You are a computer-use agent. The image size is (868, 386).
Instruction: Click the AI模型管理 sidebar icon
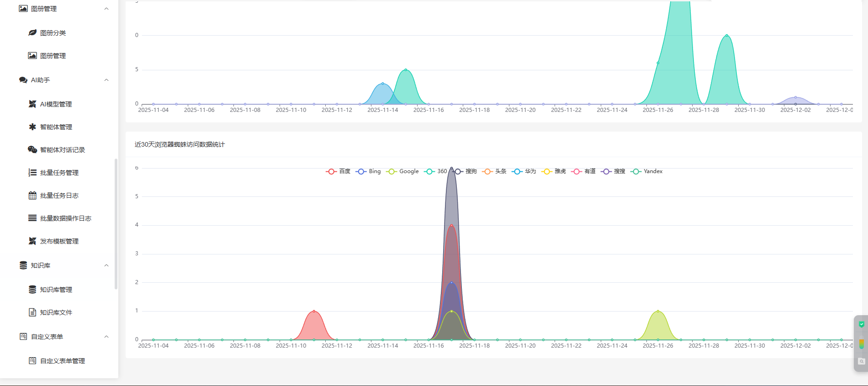(x=32, y=104)
